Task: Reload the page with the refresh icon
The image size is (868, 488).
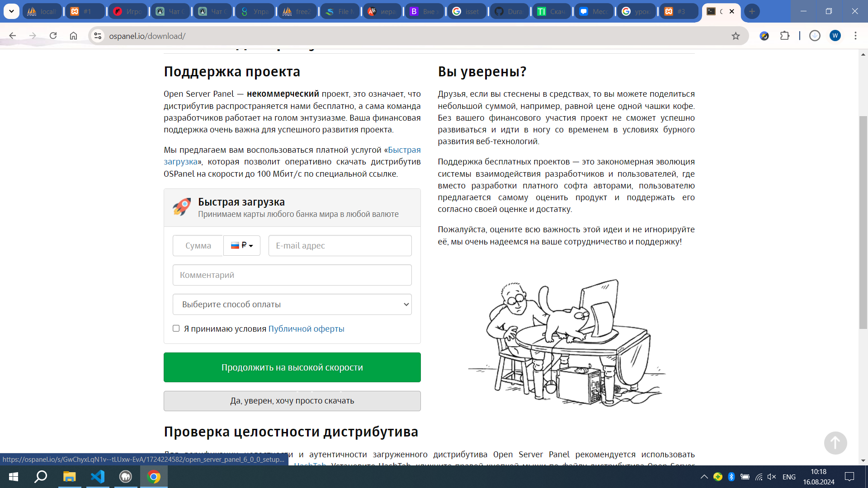Action: (x=53, y=36)
